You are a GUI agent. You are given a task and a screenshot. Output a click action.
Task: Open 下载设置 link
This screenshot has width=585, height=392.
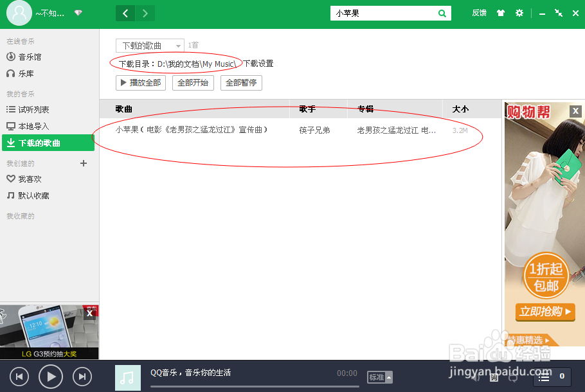pyautogui.click(x=258, y=64)
